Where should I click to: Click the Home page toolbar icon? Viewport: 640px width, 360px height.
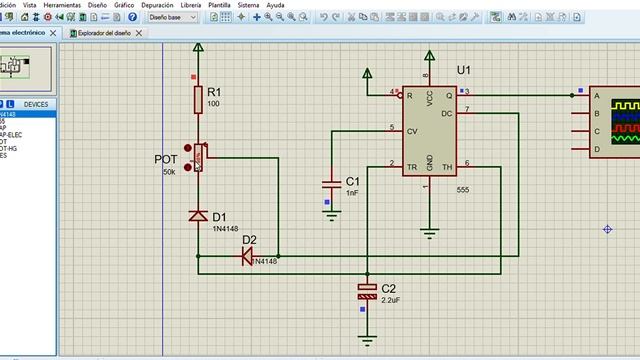[24, 17]
